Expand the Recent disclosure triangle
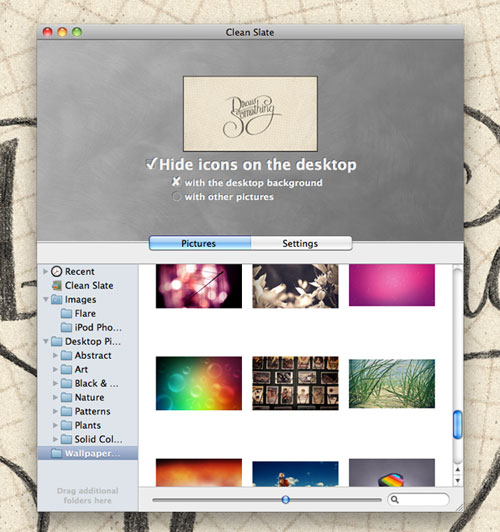 (45, 271)
